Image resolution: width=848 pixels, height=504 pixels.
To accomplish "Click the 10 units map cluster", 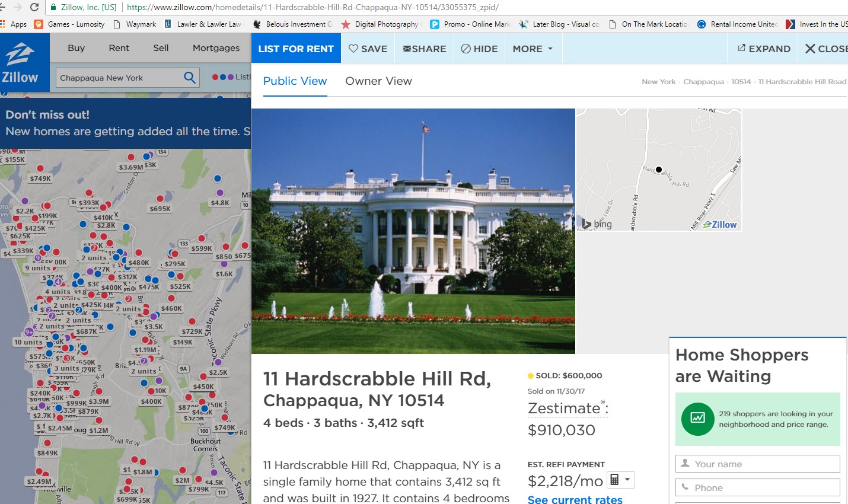I will pos(28,342).
